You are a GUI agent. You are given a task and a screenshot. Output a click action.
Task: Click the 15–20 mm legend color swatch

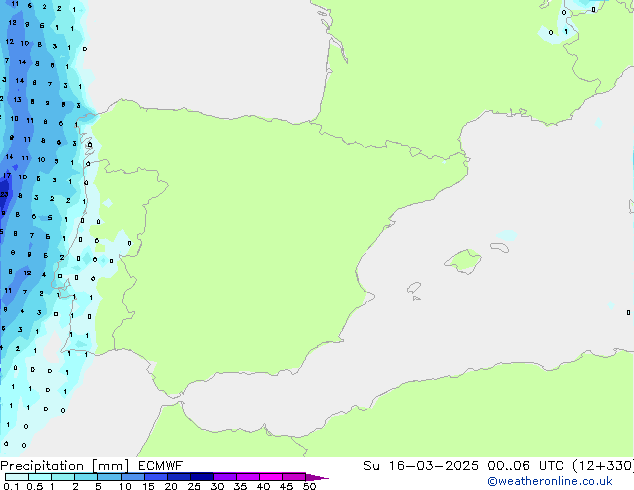[155, 477]
